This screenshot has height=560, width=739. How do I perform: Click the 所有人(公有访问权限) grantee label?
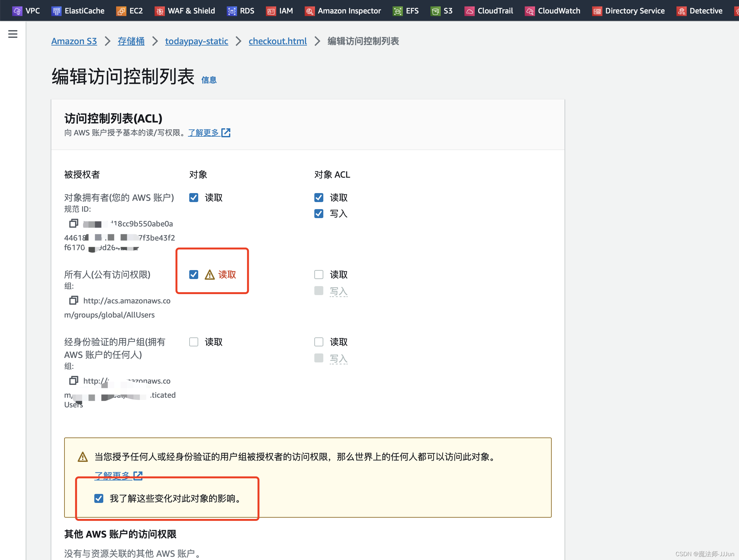click(107, 275)
